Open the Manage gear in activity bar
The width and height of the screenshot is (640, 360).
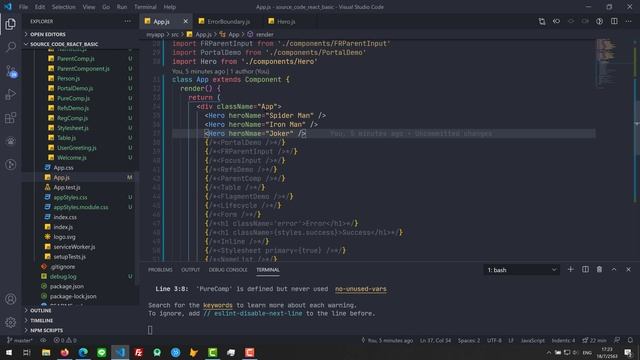[x=11, y=322]
